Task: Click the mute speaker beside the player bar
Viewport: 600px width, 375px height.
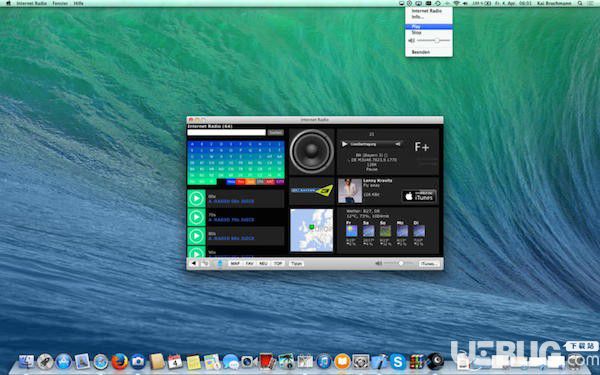Action: [398, 144]
